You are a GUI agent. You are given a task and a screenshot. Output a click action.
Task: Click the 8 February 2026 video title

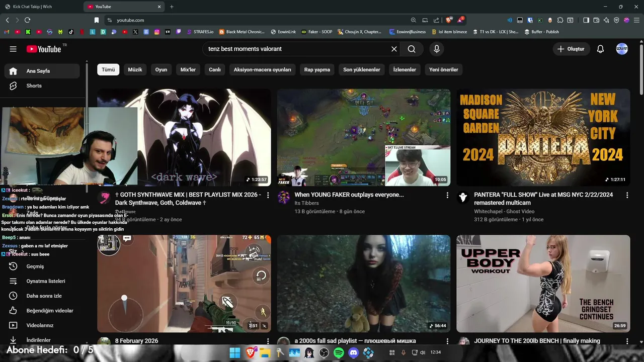click(x=136, y=341)
